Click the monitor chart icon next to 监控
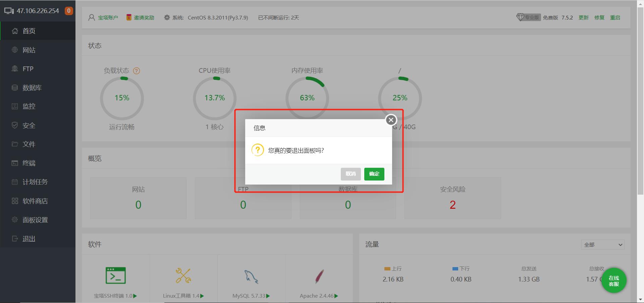Viewport: 644px width, 303px height. [x=15, y=106]
